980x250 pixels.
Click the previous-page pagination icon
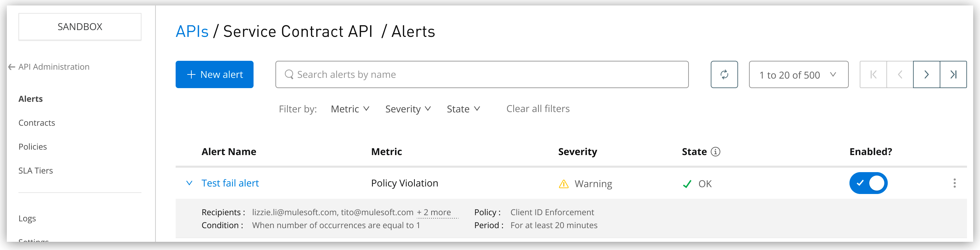[x=899, y=74]
